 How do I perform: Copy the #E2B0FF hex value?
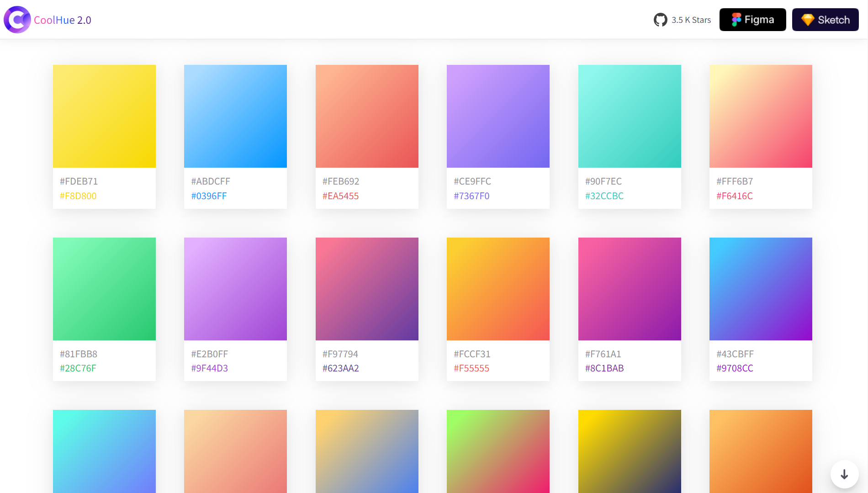pos(209,354)
